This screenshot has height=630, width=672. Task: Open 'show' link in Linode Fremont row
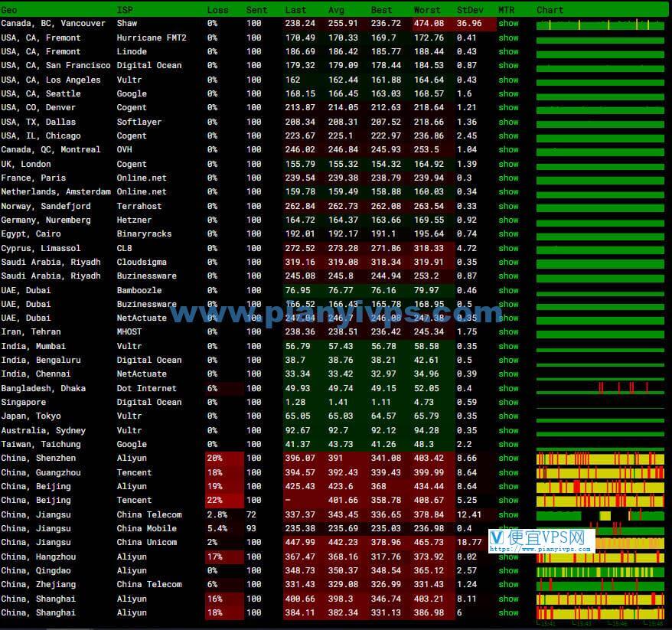[508, 51]
